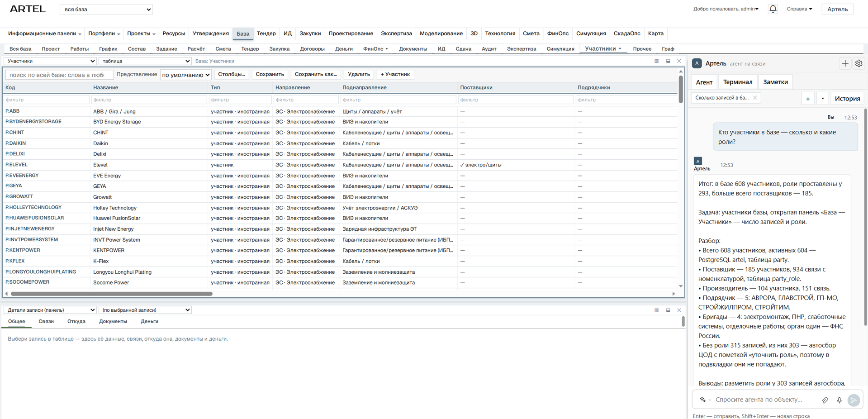Click the Столбцы... button
Screen dimensions: 868x419
(231, 74)
